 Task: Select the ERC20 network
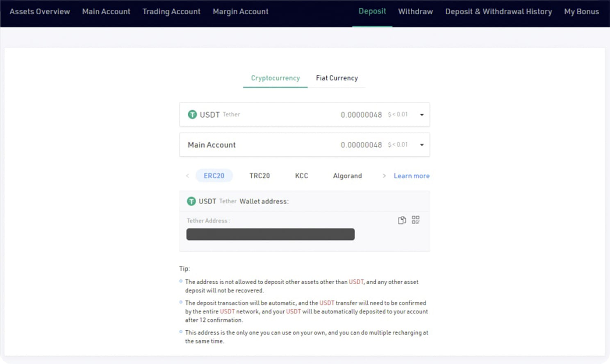(214, 176)
